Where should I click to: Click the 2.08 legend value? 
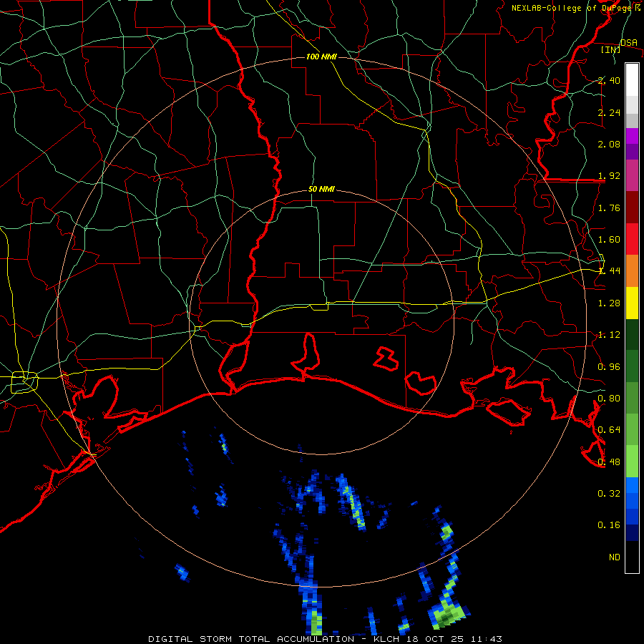609,144
